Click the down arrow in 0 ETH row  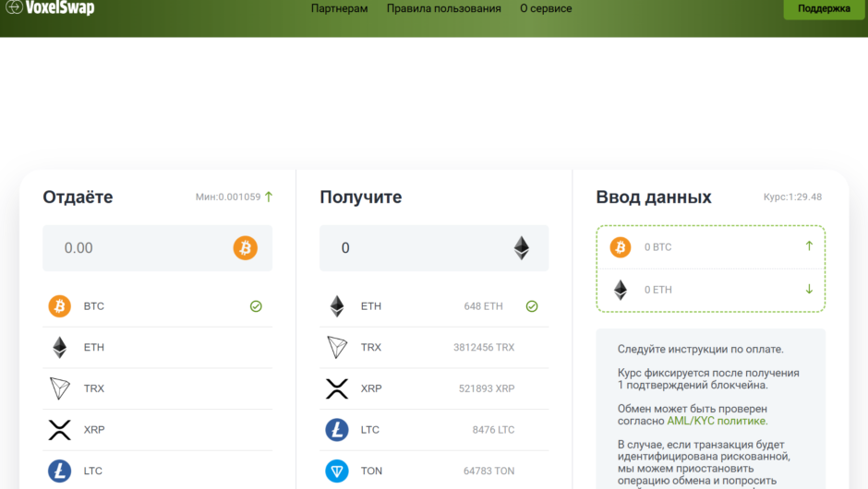(x=809, y=289)
